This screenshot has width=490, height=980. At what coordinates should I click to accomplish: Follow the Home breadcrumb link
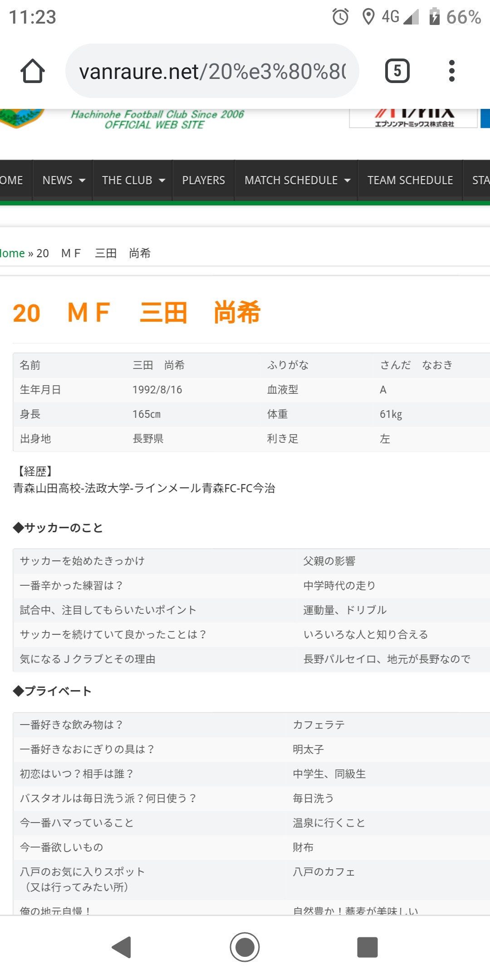[12, 253]
